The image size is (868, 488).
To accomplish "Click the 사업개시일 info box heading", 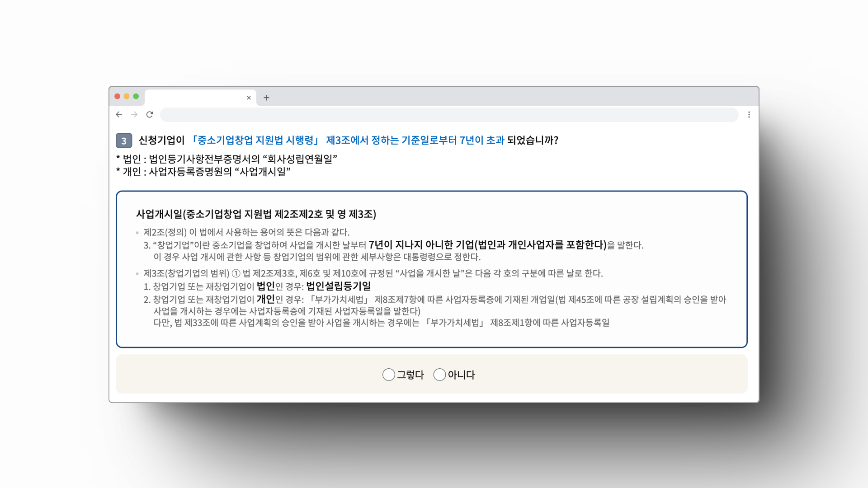I will click(x=256, y=214).
